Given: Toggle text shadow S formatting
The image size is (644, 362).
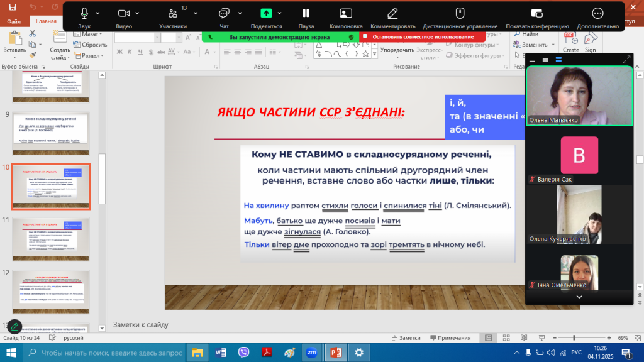Looking at the screenshot, I should coord(151,52).
